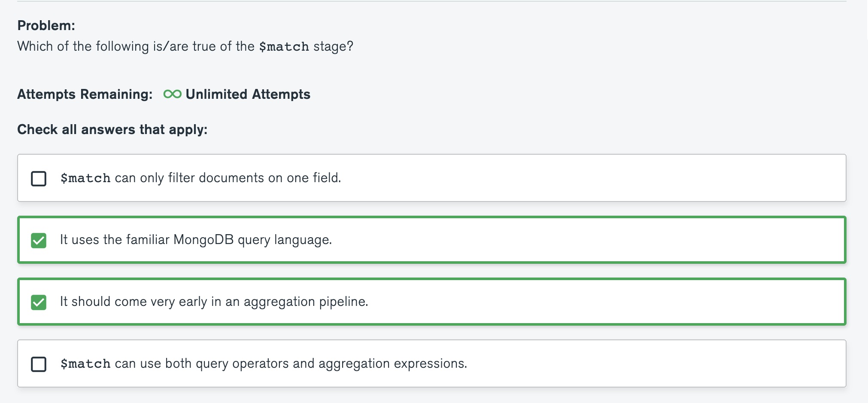Click the 'Check all answers that apply:' label
This screenshot has width=868, height=403.
[112, 129]
